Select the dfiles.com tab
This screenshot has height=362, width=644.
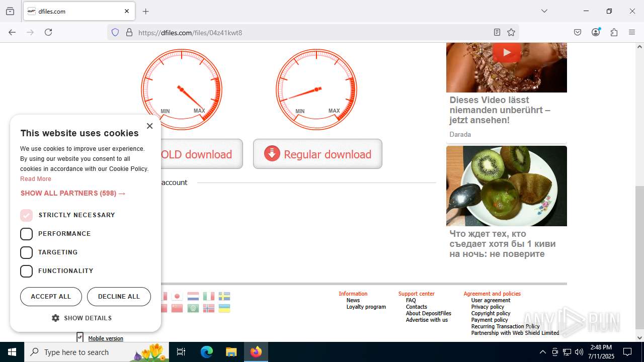click(79, 11)
